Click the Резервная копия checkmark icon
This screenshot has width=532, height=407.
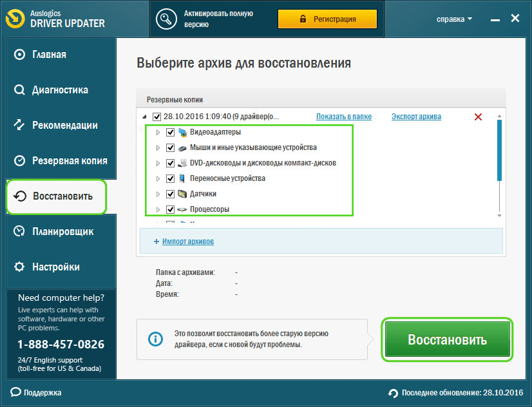(x=19, y=161)
